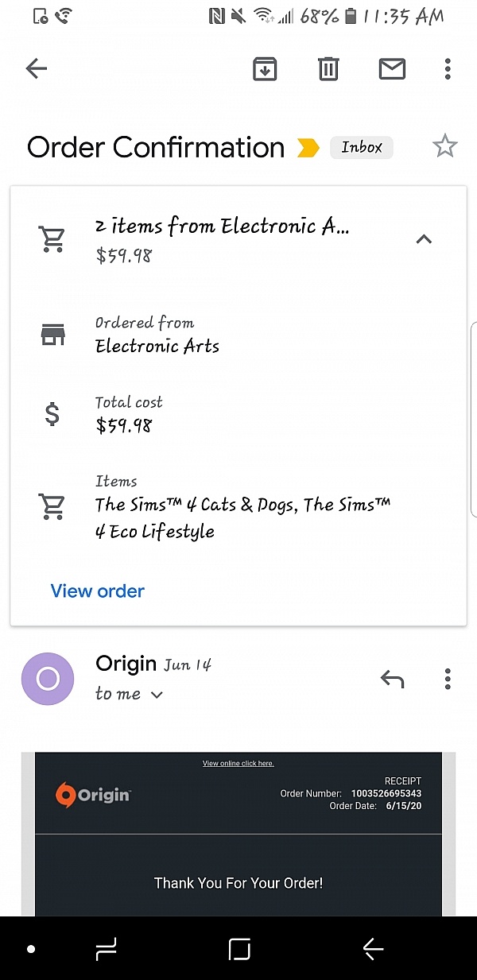Star the Order Confirmation email
This screenshot has width=477, height=980.
444,147
